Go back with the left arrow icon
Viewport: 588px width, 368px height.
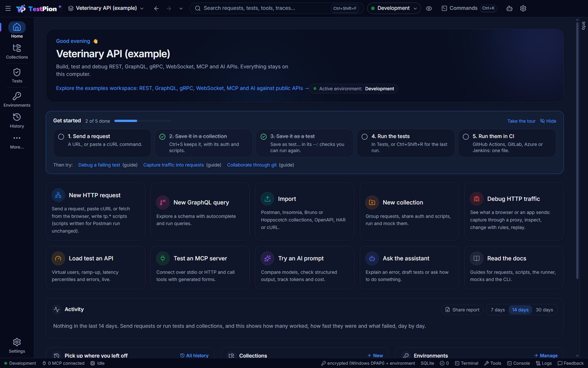(x=156, y=8)
